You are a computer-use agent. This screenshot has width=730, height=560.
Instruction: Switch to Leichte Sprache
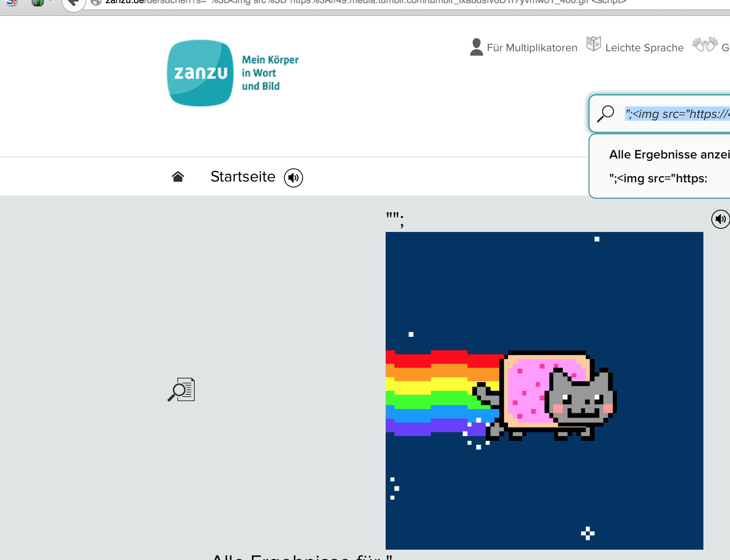click(x=644, y=48)
